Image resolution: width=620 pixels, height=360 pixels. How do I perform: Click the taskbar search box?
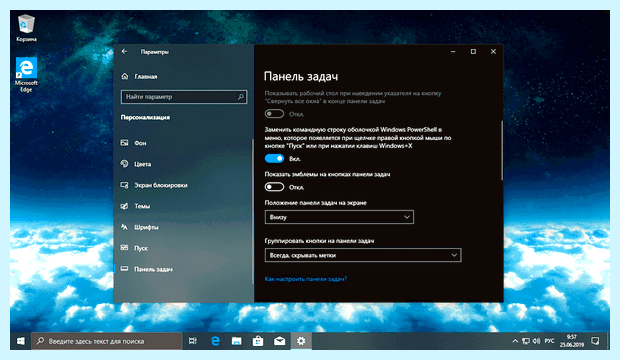pyautogui.click(x=107, y=341)
